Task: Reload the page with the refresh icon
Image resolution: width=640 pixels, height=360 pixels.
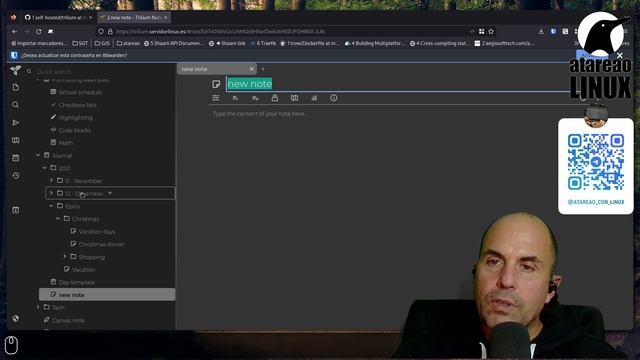Action: click(x=38, y=31)
